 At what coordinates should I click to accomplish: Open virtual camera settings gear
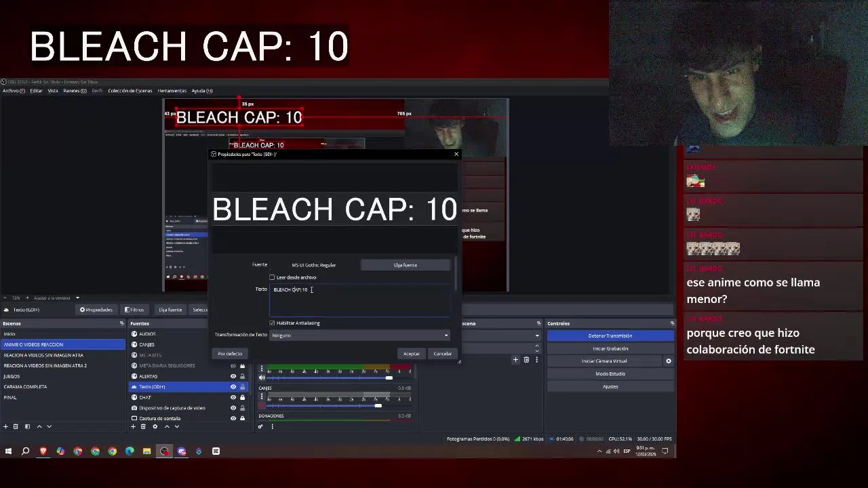(668, 361)
